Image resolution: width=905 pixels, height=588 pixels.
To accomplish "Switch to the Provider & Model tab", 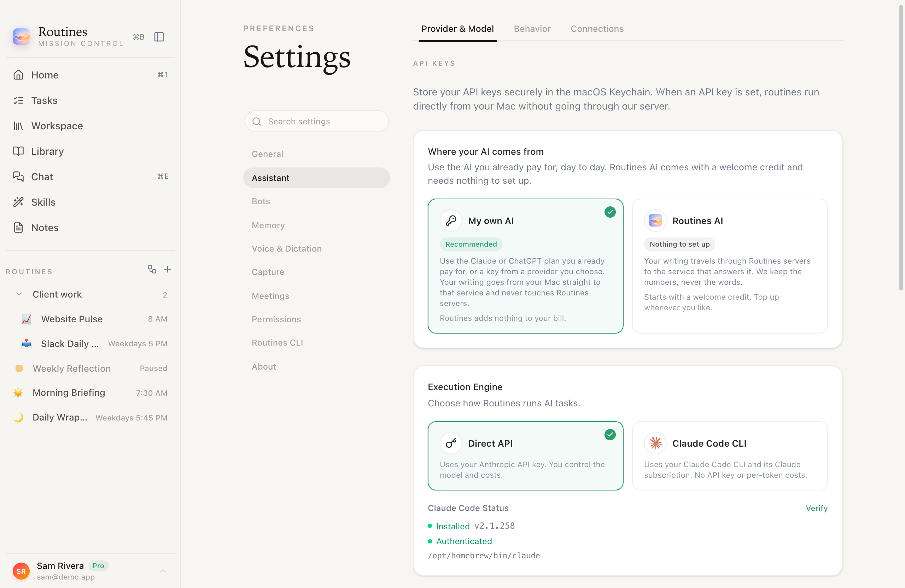I will point(457,29).
